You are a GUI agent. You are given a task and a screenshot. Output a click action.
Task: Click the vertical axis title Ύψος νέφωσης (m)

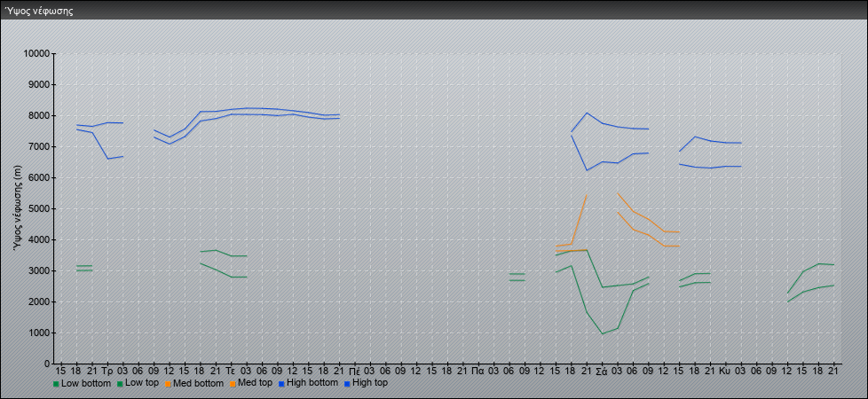click(x=18, y=208)
